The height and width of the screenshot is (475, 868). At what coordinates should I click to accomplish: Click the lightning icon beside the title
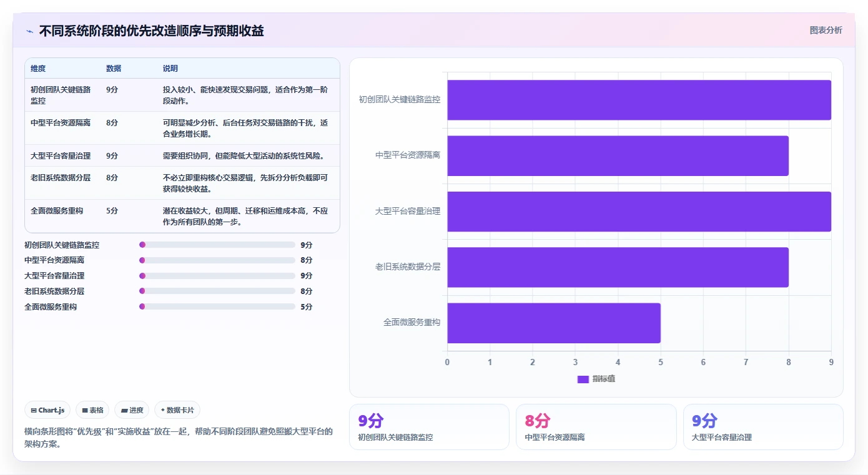(29, 31)
